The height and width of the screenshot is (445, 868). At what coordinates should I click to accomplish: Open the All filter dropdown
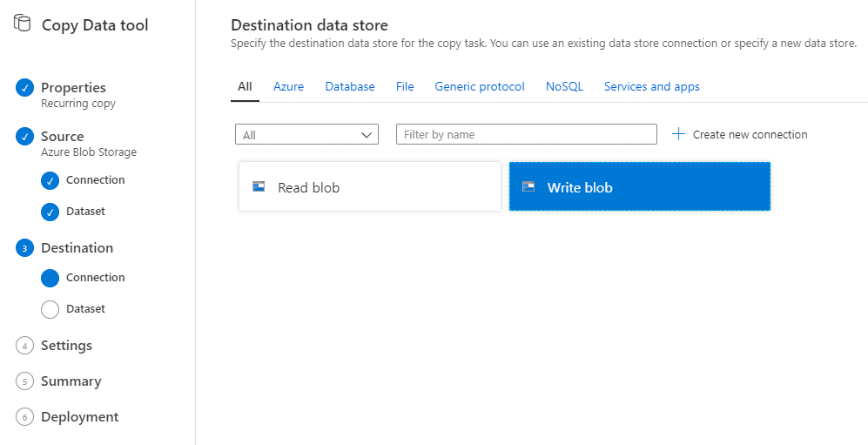(306, 134)
